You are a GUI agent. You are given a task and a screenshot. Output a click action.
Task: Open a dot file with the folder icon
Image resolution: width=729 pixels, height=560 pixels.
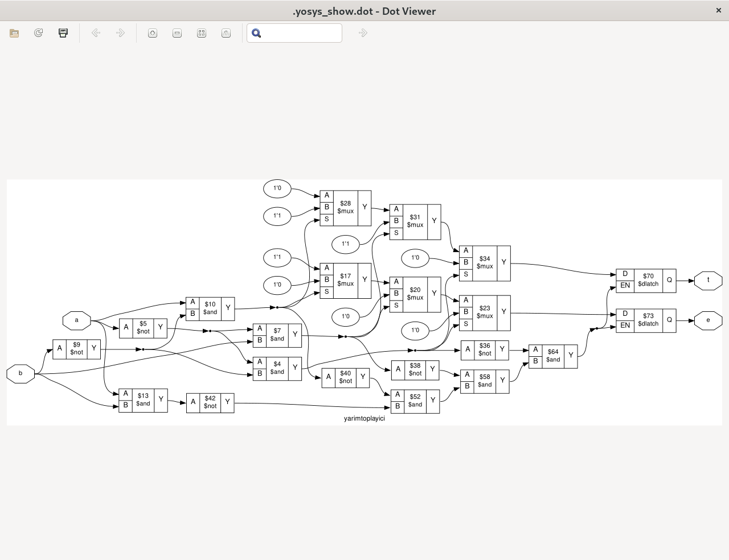click(x=14, y=33)
